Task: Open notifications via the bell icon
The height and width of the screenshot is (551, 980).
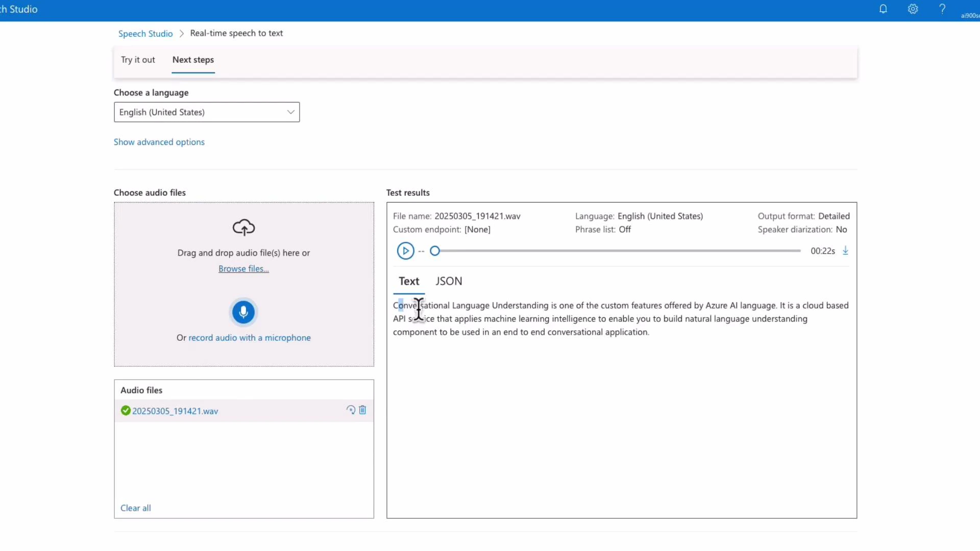Action: coord(884,9)
